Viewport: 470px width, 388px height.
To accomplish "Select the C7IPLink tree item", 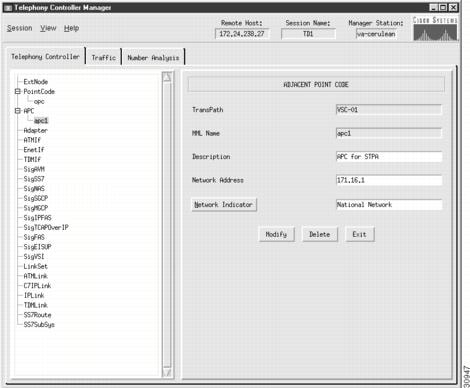I will point(37,286).
